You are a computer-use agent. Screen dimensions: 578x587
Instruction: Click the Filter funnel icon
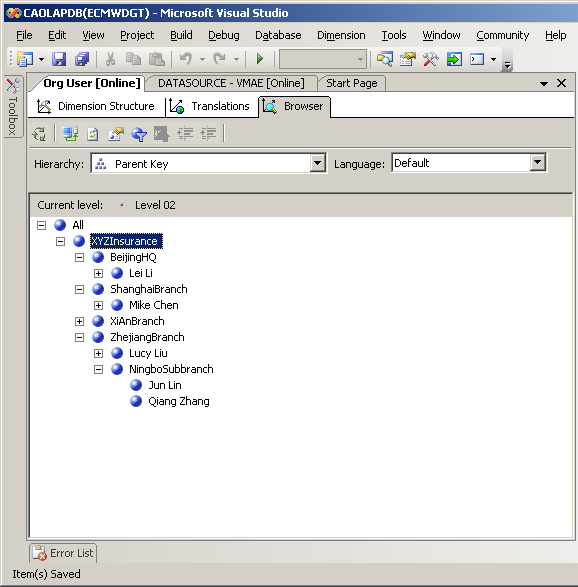[139, 134]
